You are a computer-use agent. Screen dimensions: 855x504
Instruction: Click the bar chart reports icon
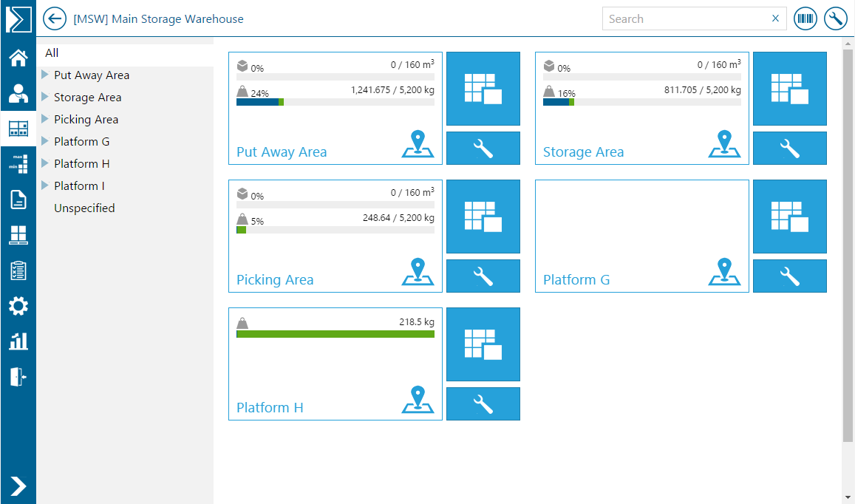(x=18, y=341)
